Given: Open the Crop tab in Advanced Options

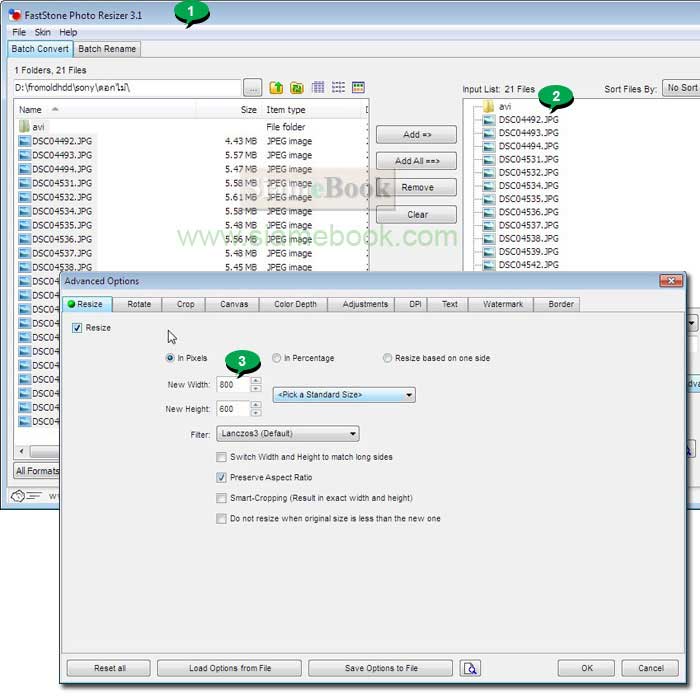Looking at the screenshot, I should pyautogui.click(x=185, y=304).
